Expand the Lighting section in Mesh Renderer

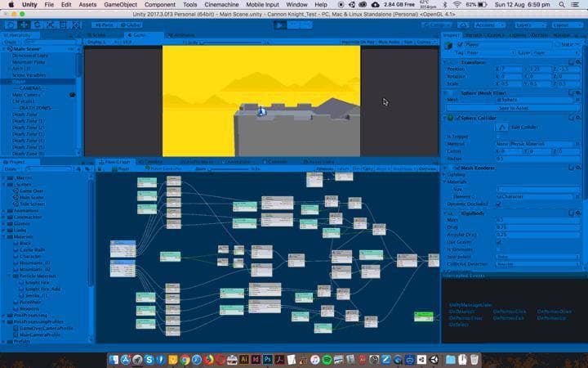coord(445,175)
